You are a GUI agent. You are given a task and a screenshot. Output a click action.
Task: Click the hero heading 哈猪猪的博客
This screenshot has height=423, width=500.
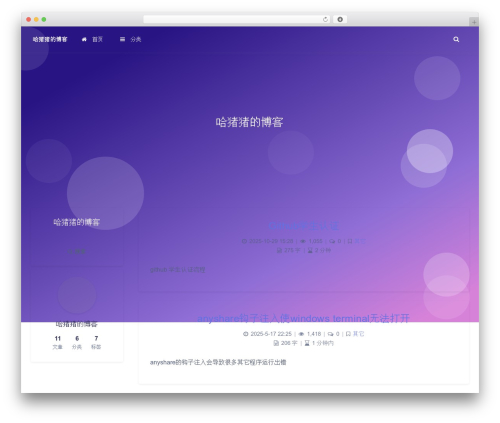[x=249, y=122]
